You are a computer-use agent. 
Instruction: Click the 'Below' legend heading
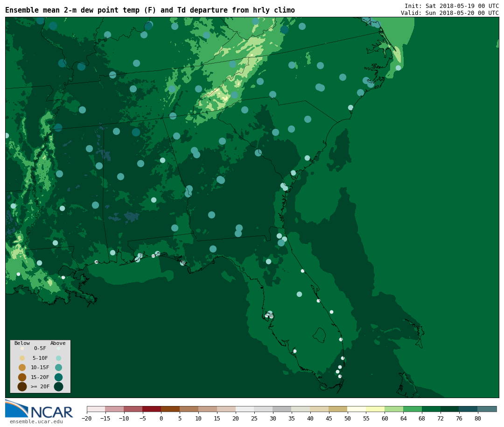click(x=22, y=343)
